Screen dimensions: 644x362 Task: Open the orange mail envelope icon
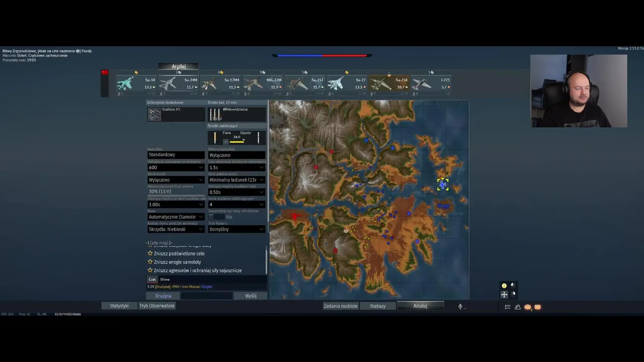click(x=537, y=307)
